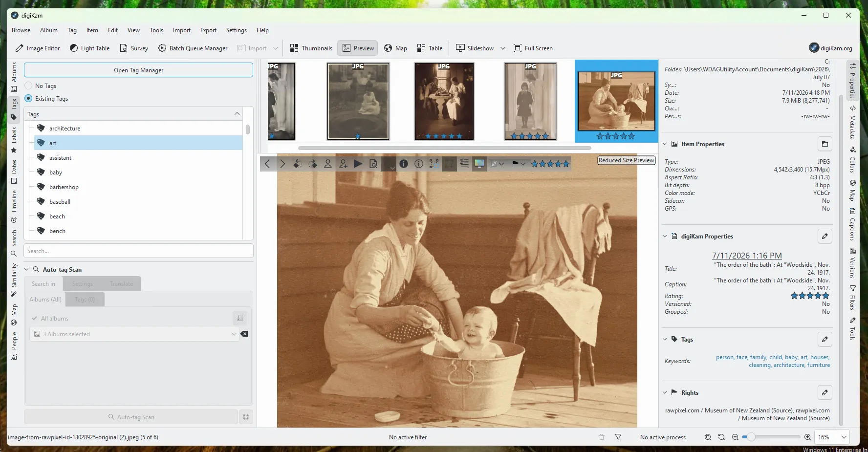Open the Export menu
This screenshot has width=868, height=452.
(208, 30)
